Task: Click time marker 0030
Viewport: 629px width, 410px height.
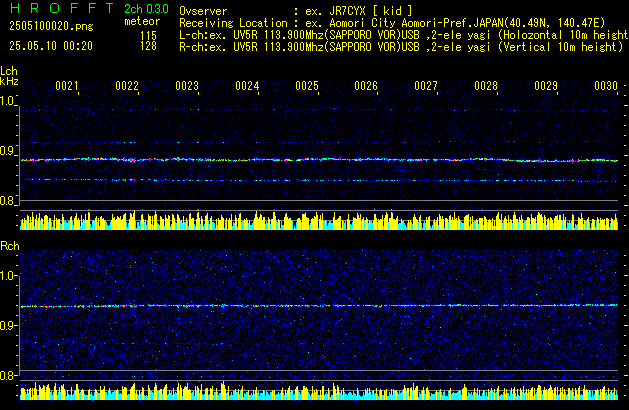Action: point(606,86)
